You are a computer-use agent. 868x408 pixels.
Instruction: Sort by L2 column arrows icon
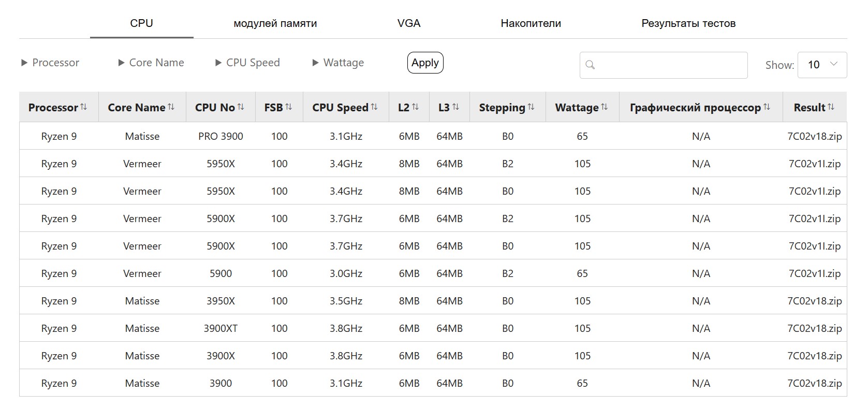click(415, 107)
